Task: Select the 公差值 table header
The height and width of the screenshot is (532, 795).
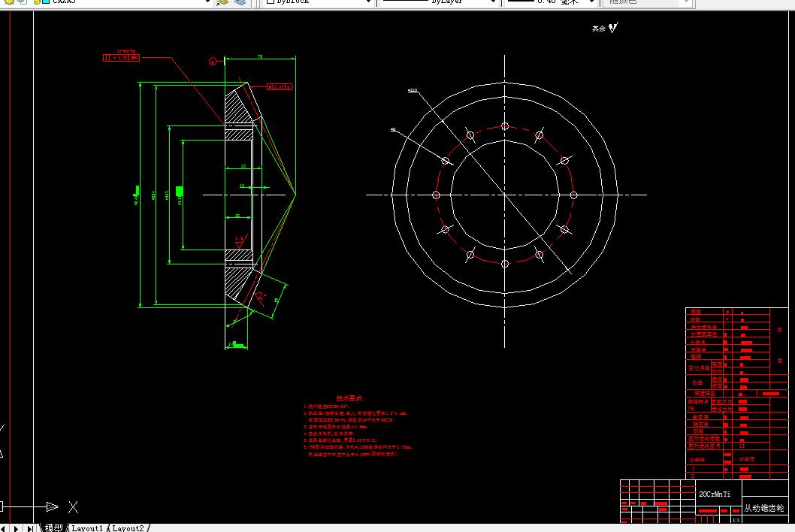Action: (x=746, y=459)
